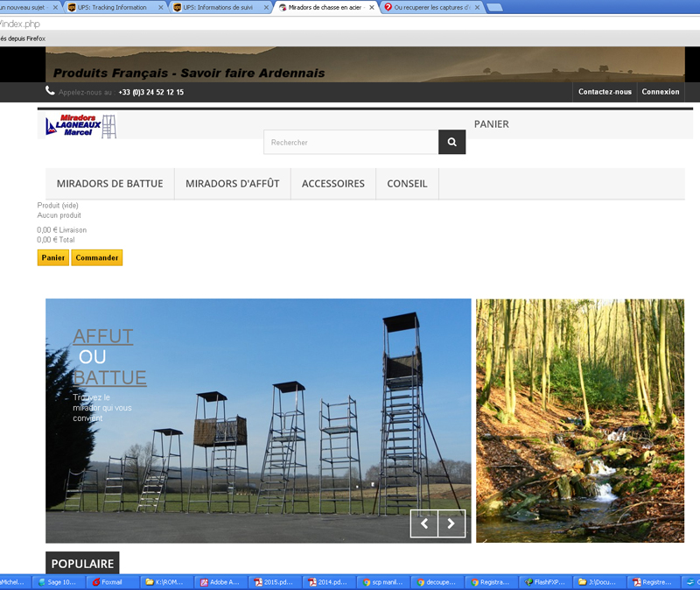
Task: Open Miradors de Battue menu
Action: (x=110, y=184)
